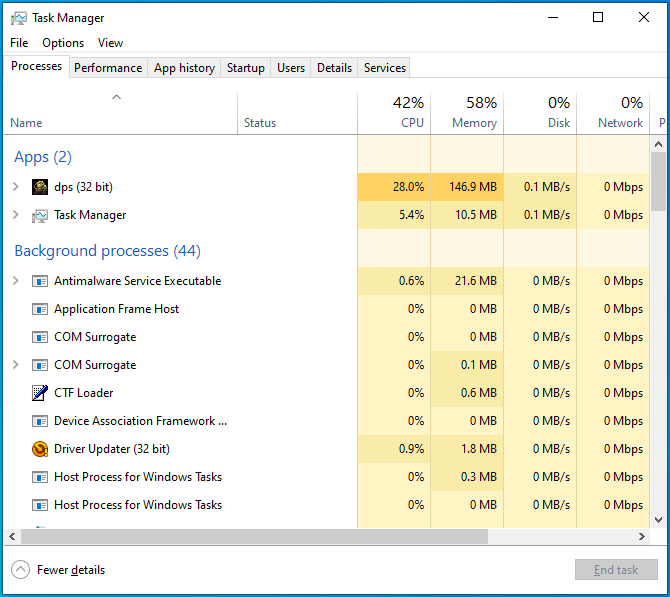This screenshot has height=597, width=670.
Task: Collapse view using Fewer details arrow
Action: (20, 570)
